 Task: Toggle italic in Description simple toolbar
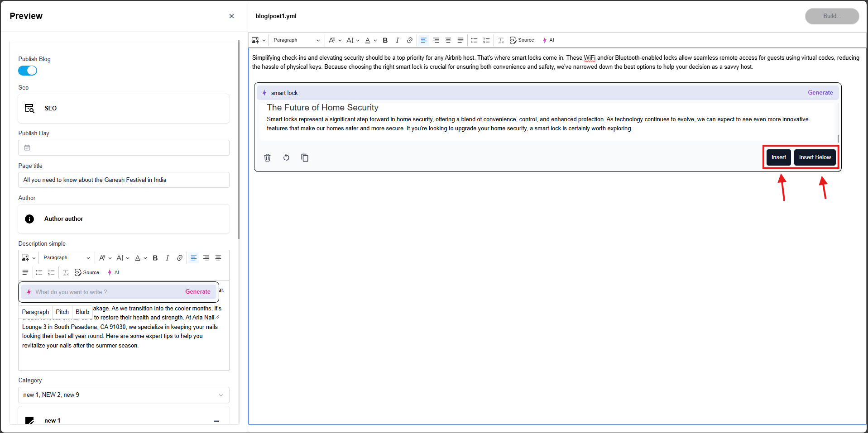point(167,258)
